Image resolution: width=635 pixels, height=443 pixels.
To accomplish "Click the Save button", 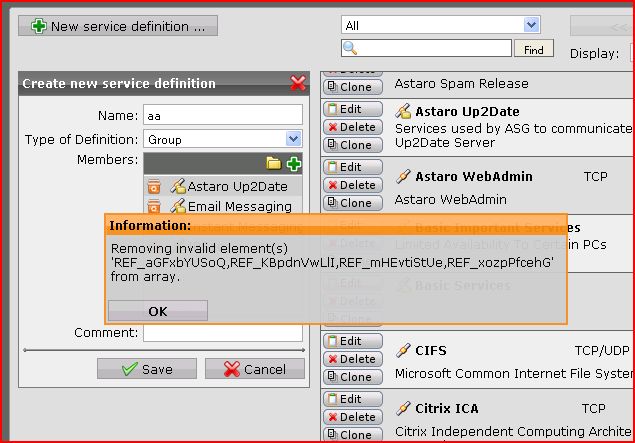I will point(147,369).
